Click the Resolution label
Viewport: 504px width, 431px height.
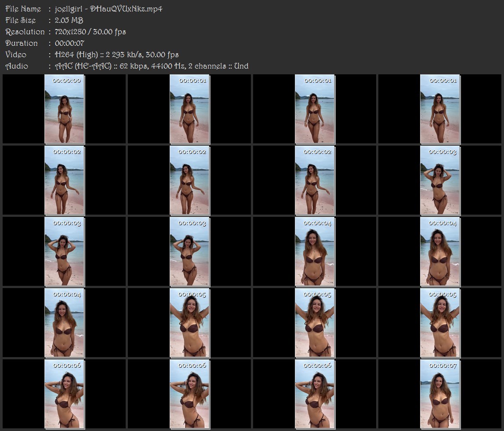click(x=25, y=32)
